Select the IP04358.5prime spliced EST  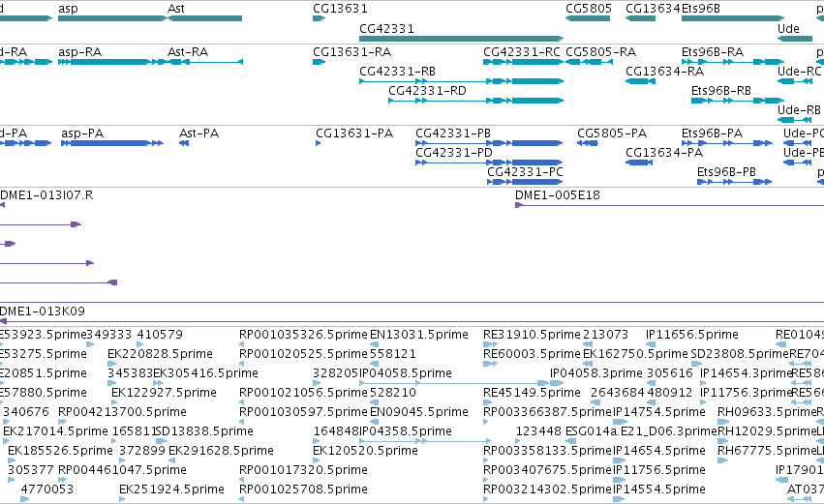point(425,441)
